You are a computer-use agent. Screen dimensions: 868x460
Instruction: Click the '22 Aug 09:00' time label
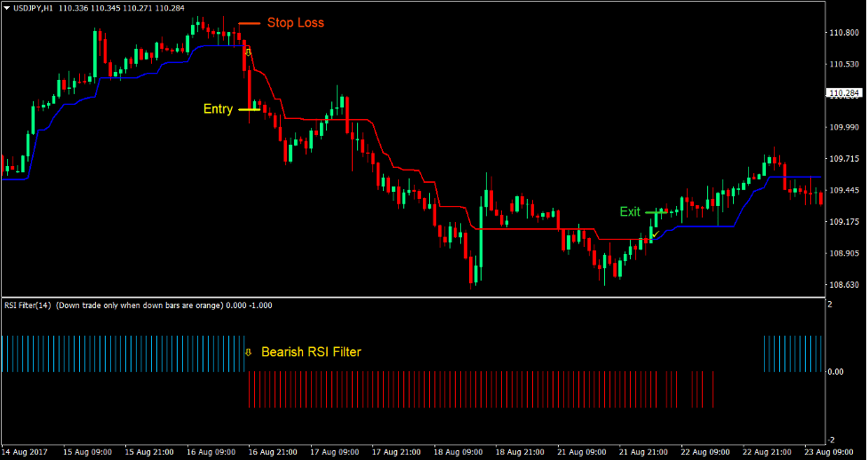pos(706,452)
